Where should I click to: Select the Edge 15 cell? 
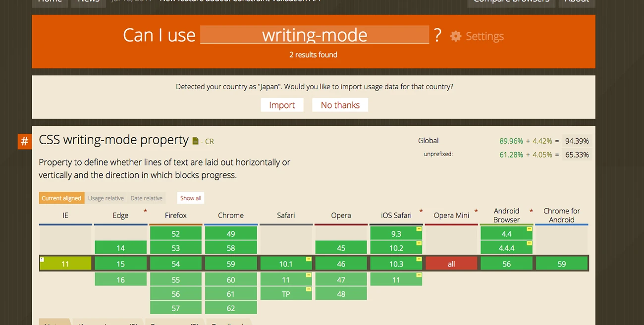(120, 264)
